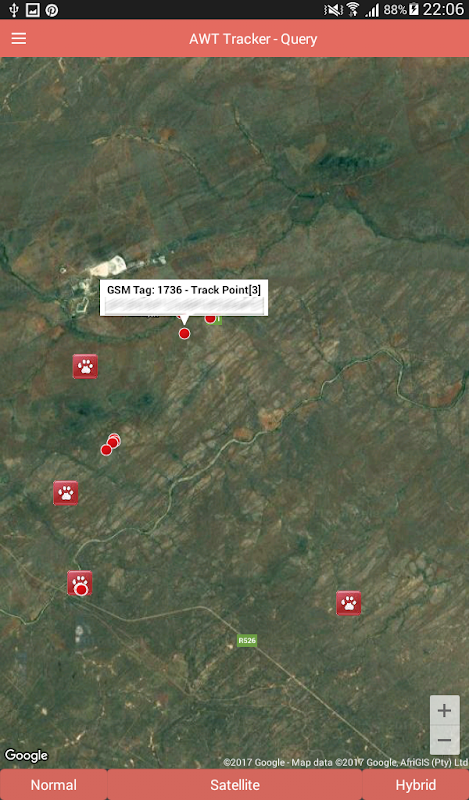The image size is (469, 800).
Task: Tap the paw marker nearest the R526 sign
Action: 349,603
